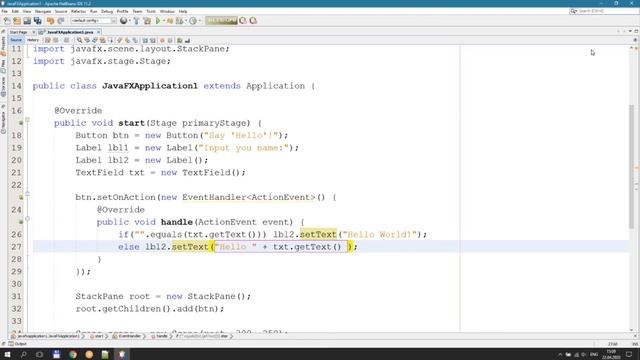Viewport: 640px width, 360px height.
Task: Click the Profile Project clock icon
Action: coord(193,20)
